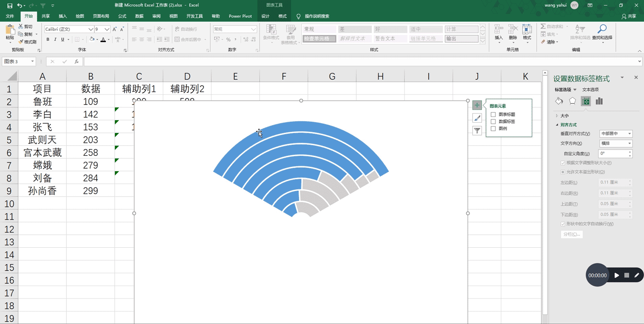Click the Percent style % icon
Viewport: 644px width, 324px height.
click(x=228, y=40)
